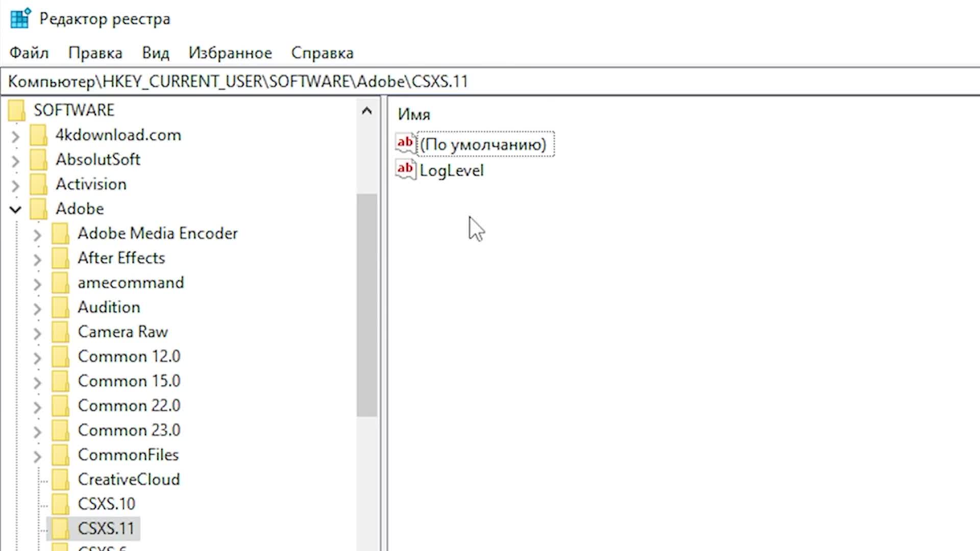Select the (По умолчанию) value name
This screenshot has height=551, width=980.
click(x=483, y=144)
